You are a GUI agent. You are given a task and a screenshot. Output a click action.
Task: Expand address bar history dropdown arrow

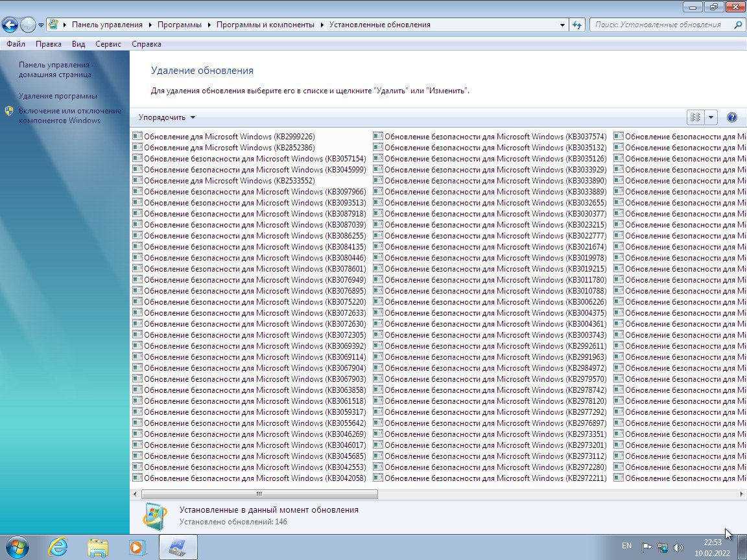562,25
